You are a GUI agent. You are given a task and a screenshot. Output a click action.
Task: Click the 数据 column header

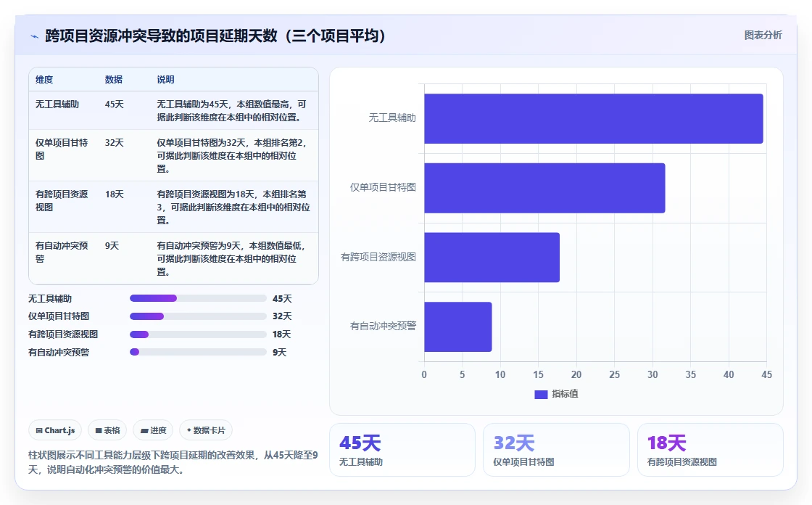(113, 79)
